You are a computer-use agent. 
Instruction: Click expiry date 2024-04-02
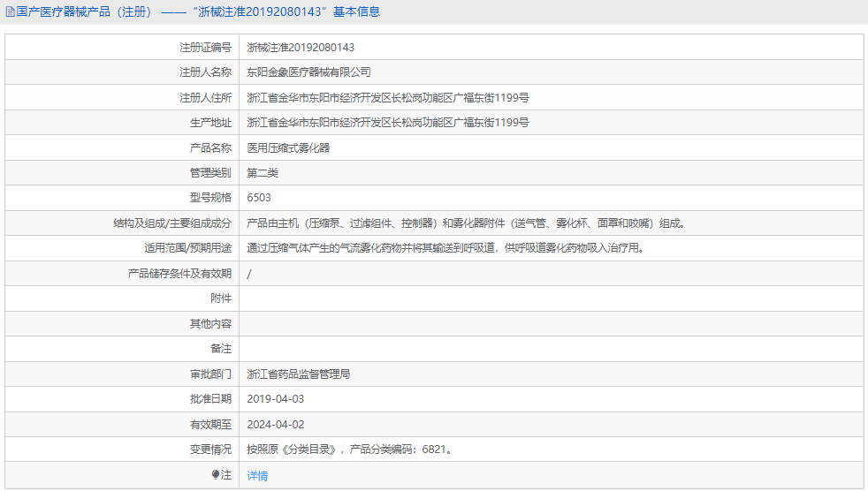coord(275,425)
